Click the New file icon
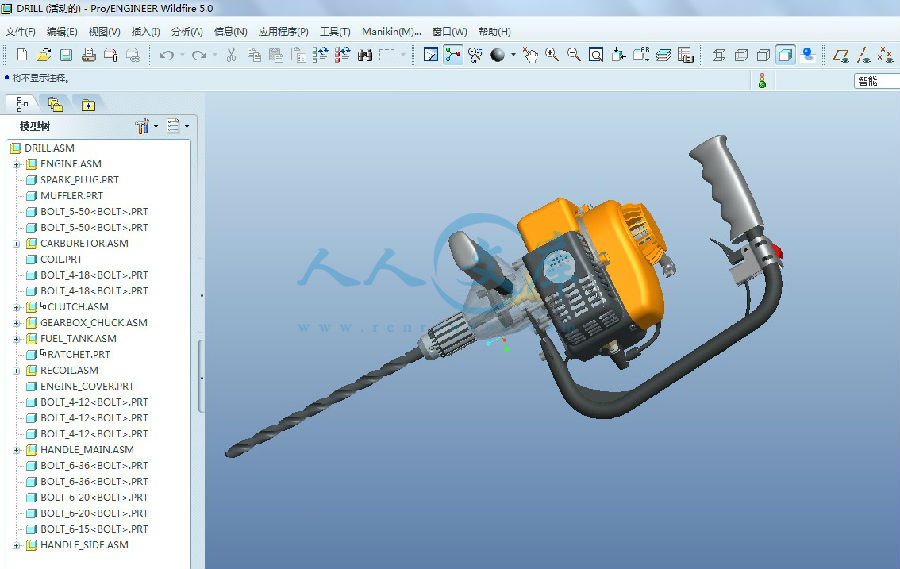 21,55
